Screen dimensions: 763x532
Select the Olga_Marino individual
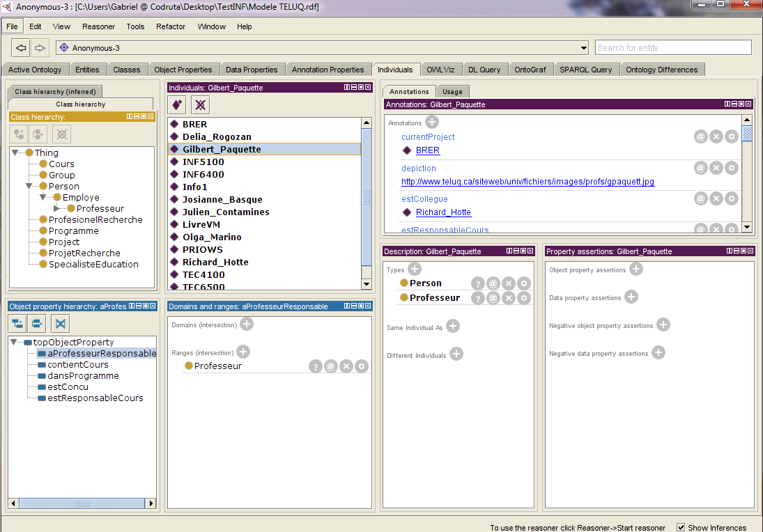212,237
